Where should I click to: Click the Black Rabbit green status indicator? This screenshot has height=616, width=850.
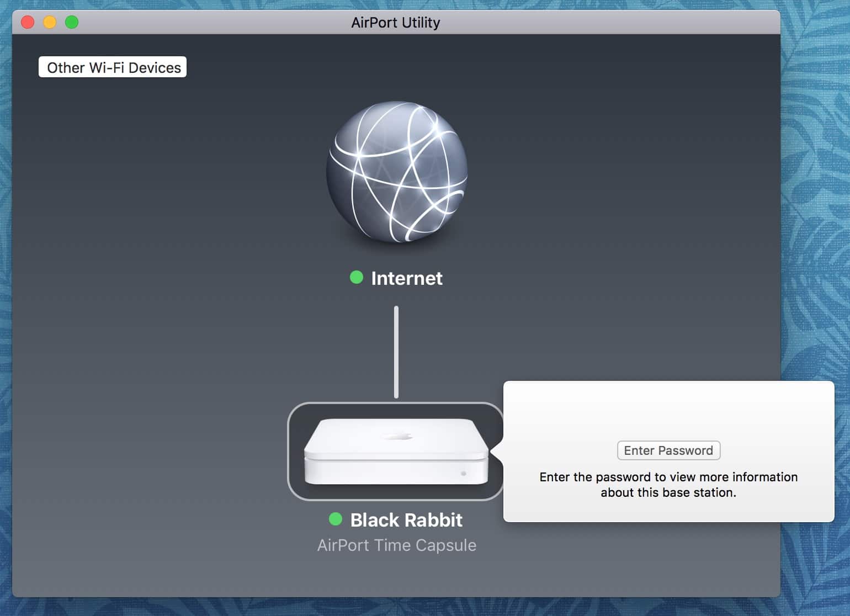click(x=336, y=519)
